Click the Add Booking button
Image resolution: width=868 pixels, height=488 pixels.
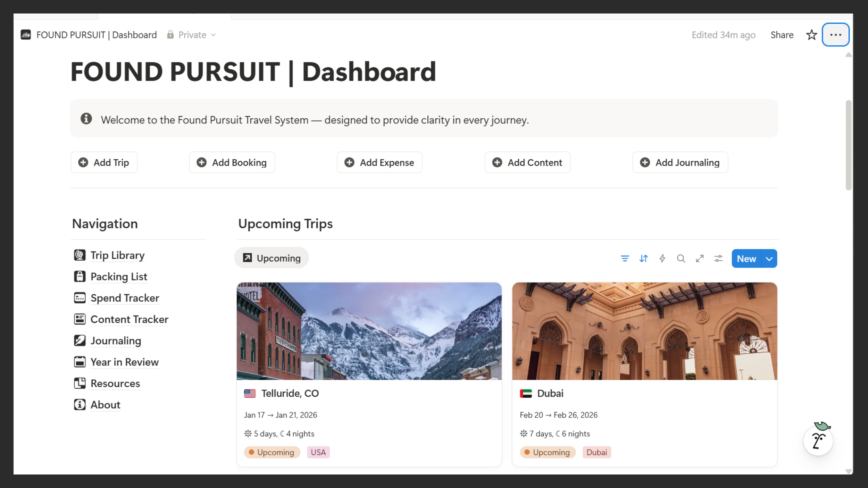point(232,162)
